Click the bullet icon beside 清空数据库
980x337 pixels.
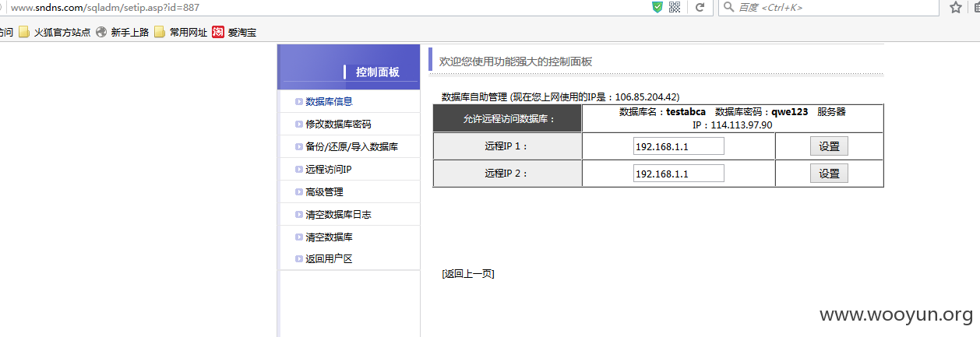[299, 237]
